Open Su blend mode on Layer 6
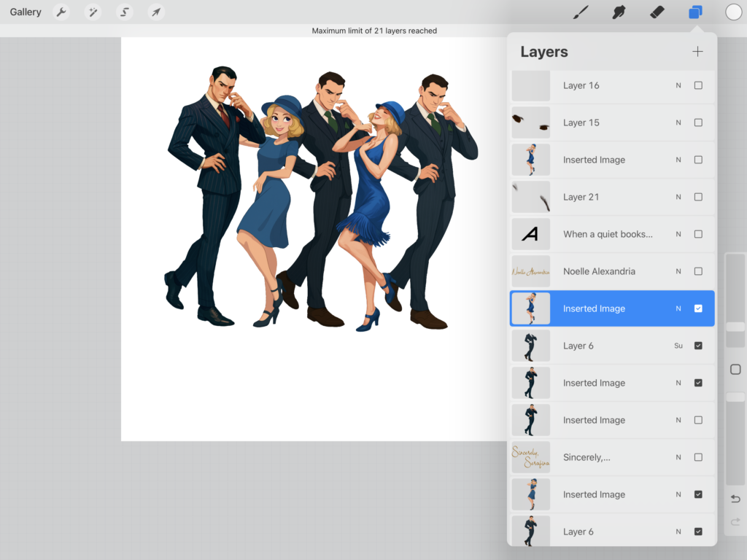Screen dimensions: 747x560 678,346
